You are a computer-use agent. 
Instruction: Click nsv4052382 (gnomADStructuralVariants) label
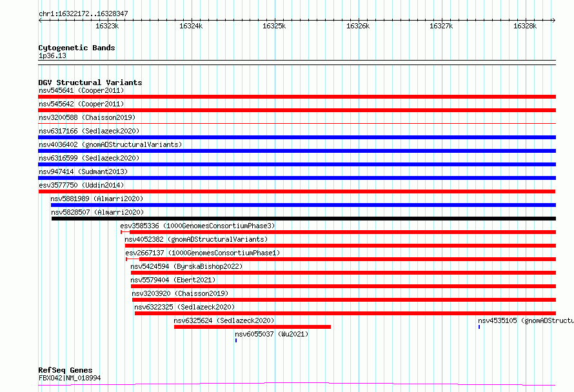click(x=196, y=239)
